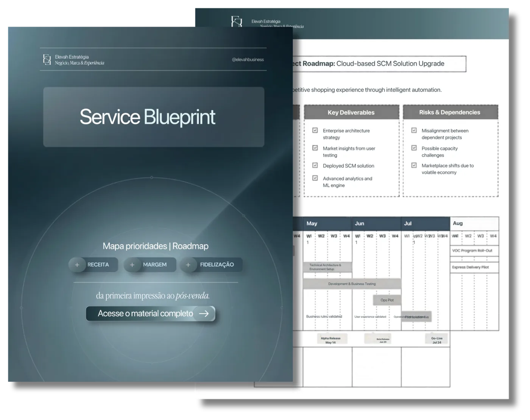Click the plus icon beside RECEITA

click(77, 265)
